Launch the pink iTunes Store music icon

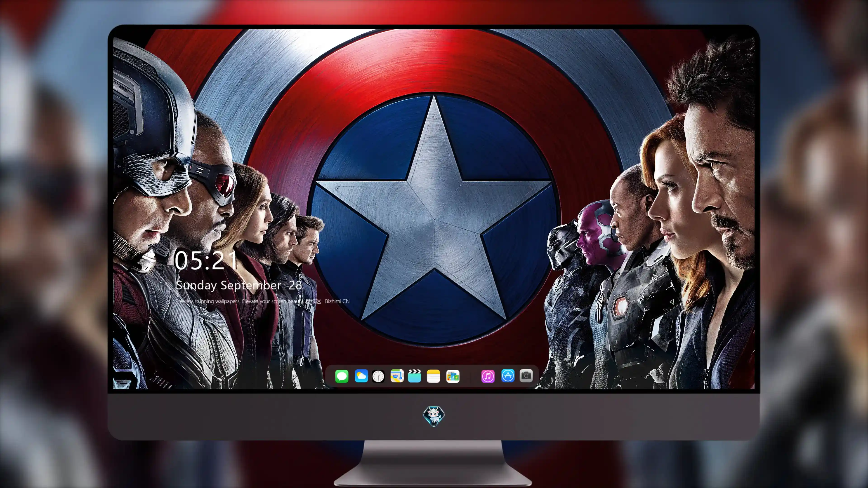tap(488, 376)
